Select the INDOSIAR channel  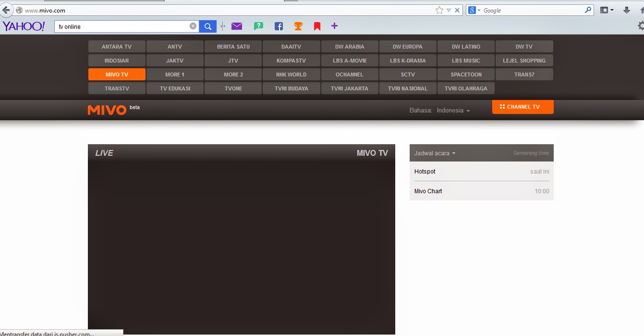pos(117,61)
